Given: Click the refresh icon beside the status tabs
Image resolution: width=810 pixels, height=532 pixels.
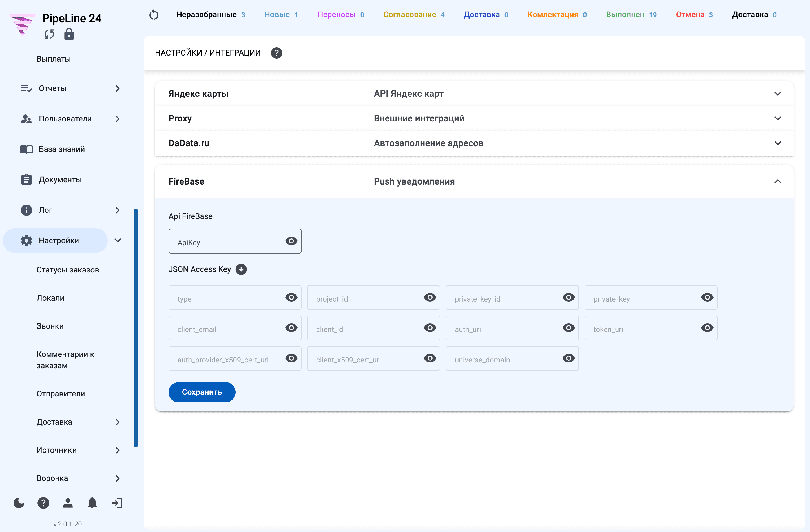Looking at the screenshot, I should click(x=154, y=15).
